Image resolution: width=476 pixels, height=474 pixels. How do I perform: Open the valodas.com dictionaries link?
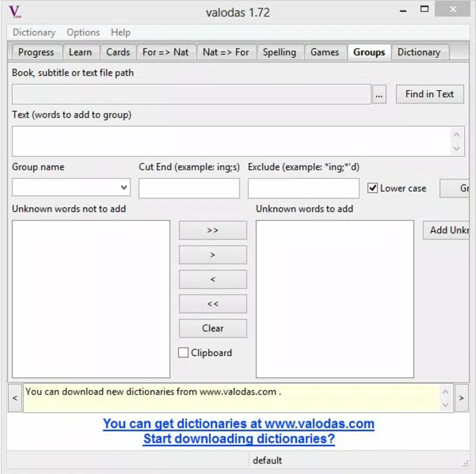(x=239, y=424)
